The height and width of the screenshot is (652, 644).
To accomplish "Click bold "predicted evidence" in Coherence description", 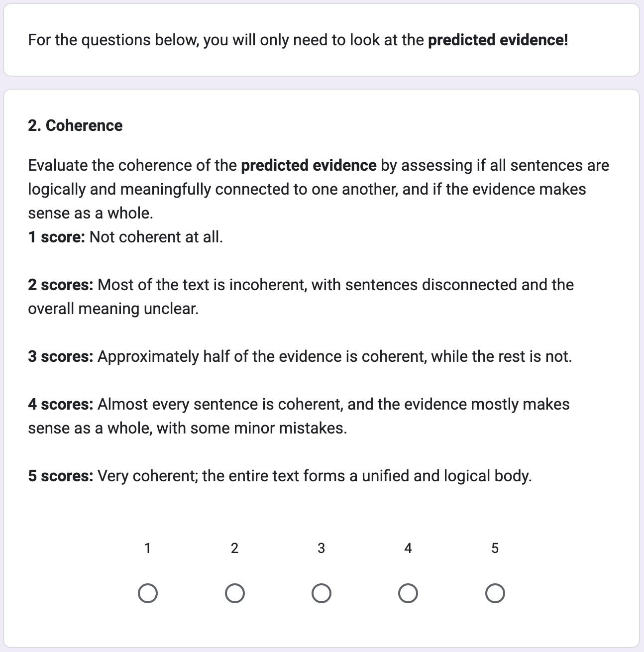I will (x=309, y=165).
